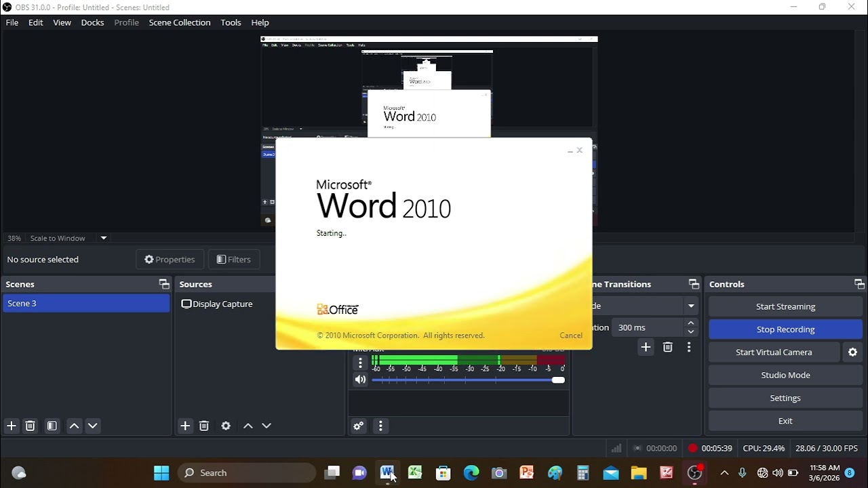The height and width of the screenshot is (488, 868).
Task: Open the Docks menu
Action: coord(92,22)
